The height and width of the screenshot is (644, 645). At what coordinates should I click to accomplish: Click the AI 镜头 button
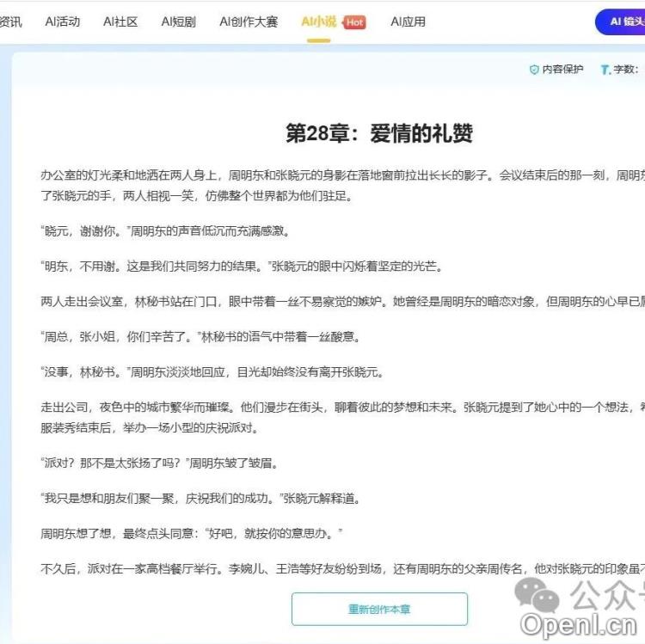(621, 21)
